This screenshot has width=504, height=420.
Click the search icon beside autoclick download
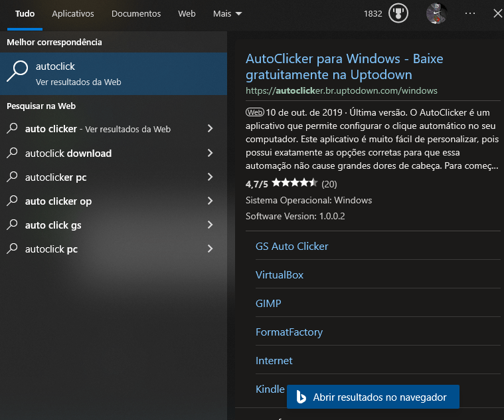[12, 153]
